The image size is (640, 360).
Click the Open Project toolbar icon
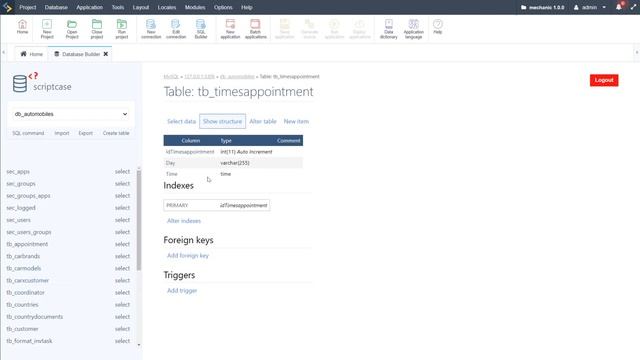[x=72, y=29]
